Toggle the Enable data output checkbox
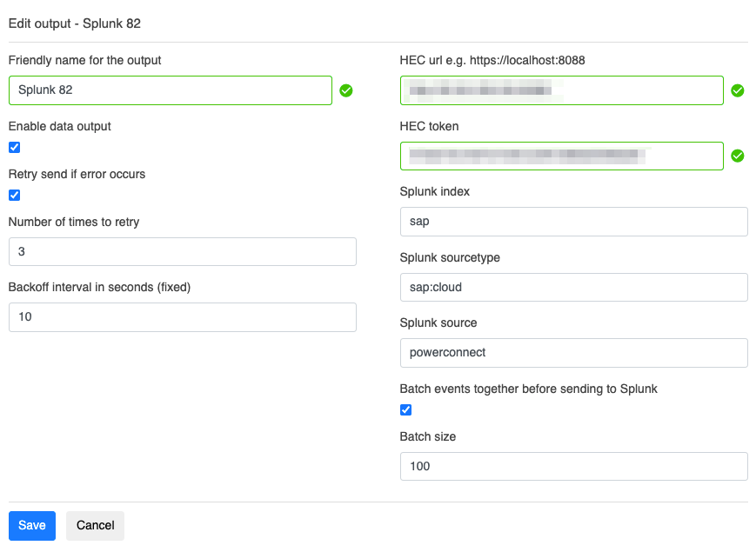 click(x=14, y=148)
